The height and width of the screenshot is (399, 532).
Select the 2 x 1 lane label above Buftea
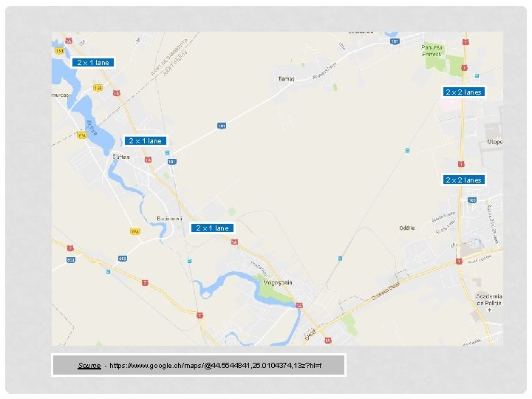click(146, 141)
